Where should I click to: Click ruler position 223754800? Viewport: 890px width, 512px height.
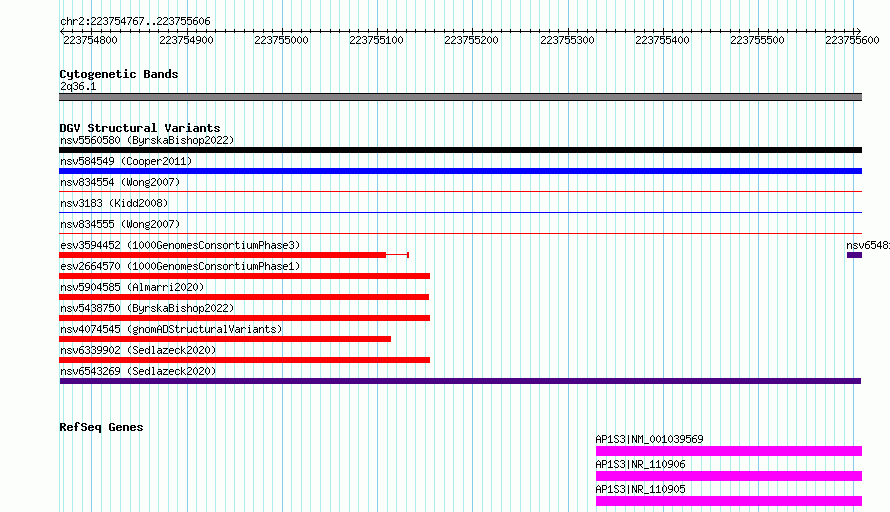90,40
